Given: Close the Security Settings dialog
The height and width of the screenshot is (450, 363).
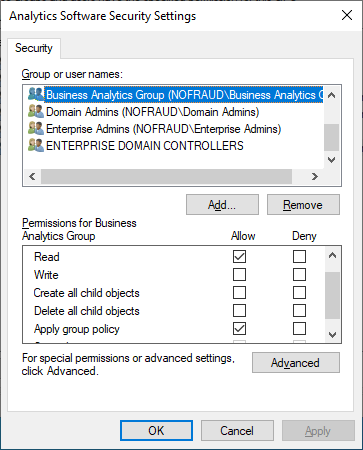Looking at the screenshot, I should pos(347,15).
